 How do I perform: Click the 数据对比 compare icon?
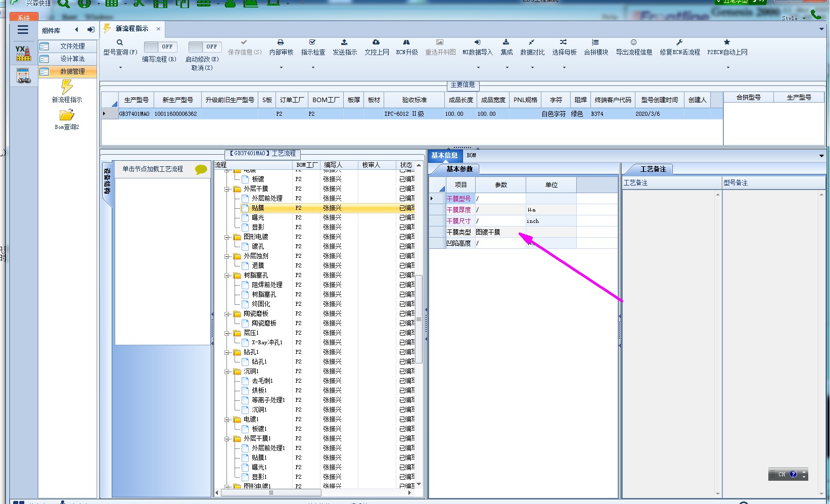point(532,42)
